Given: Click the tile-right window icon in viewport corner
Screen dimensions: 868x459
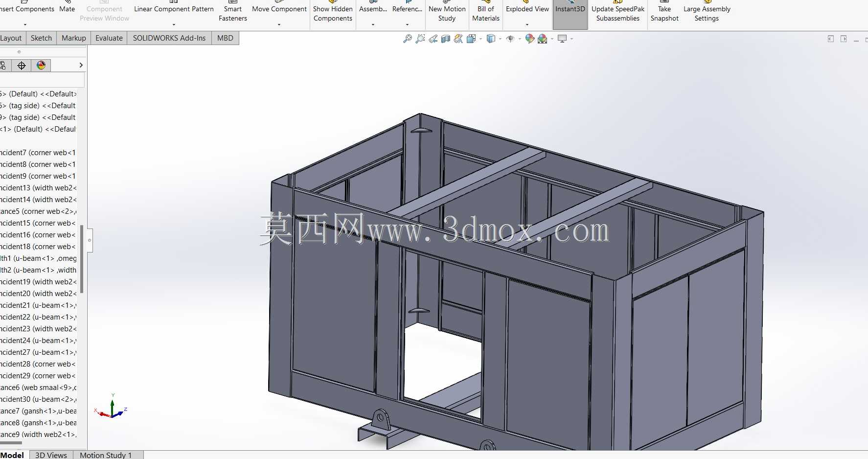Looking at the screenshot, I should point(844,39).
